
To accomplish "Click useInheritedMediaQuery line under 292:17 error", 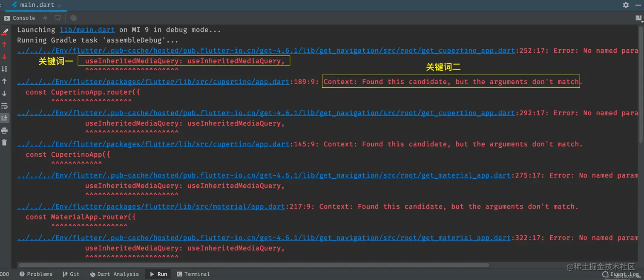I will click(185, 123).
